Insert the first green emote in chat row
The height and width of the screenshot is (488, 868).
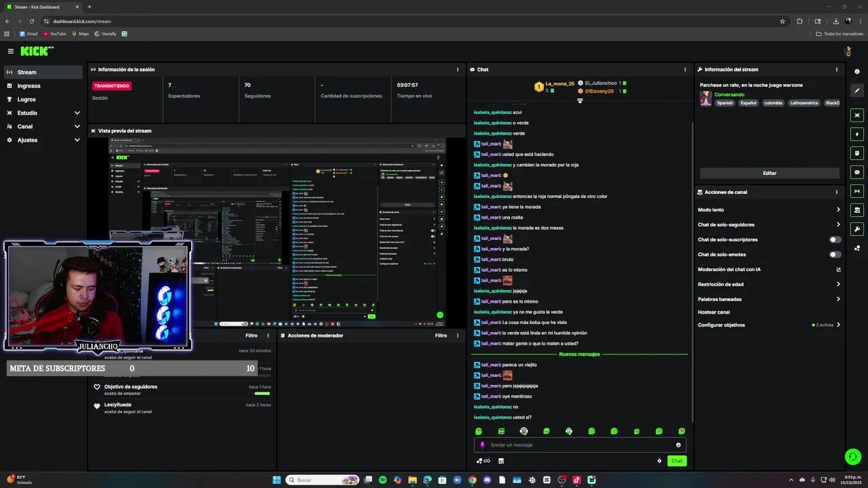pos(479,431)
